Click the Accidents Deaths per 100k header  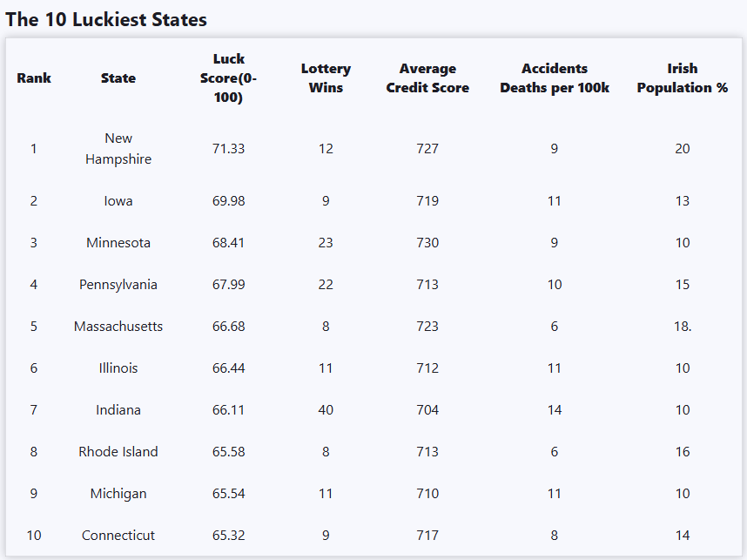(555, 78)
